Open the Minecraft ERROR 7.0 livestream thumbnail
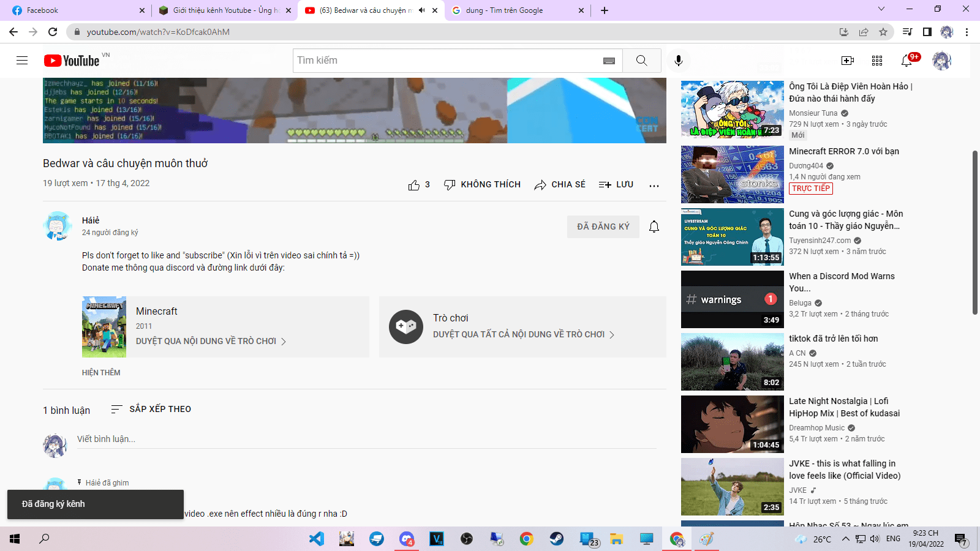This screenshot has width=980, height=551. 733,174
